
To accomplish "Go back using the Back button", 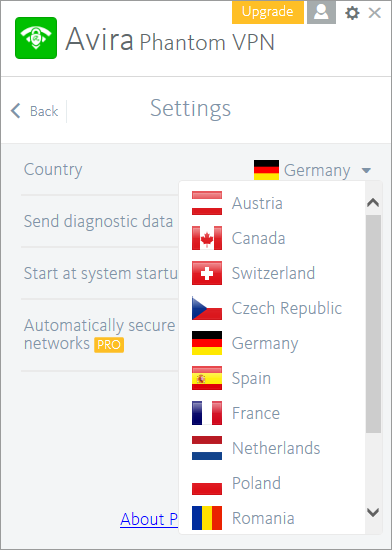I will (x=34, y=111).
